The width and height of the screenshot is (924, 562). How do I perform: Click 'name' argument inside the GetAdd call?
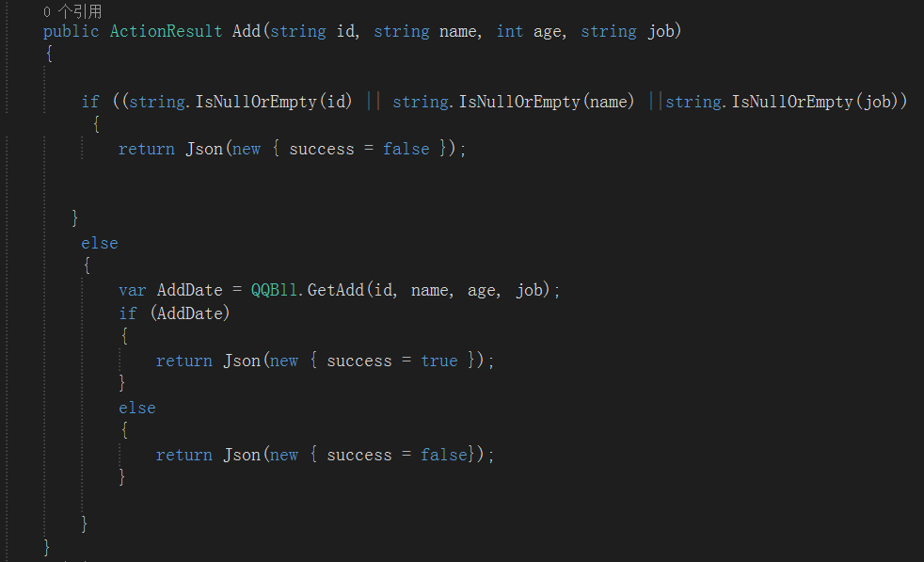click(x=430, y=290)
